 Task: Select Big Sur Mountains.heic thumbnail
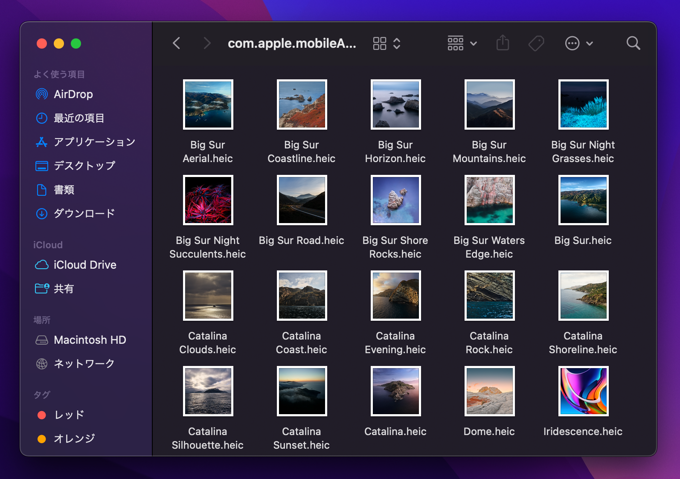[489, 104]
